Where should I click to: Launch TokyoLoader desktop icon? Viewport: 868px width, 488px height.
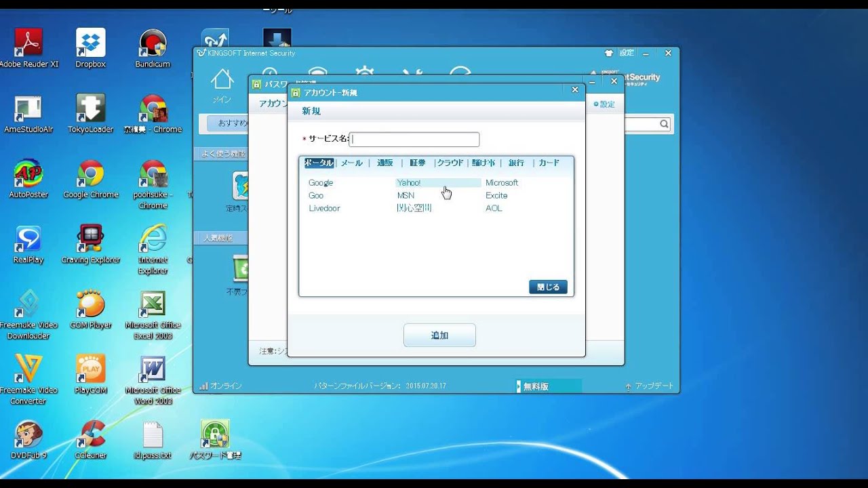click(90, 113)
